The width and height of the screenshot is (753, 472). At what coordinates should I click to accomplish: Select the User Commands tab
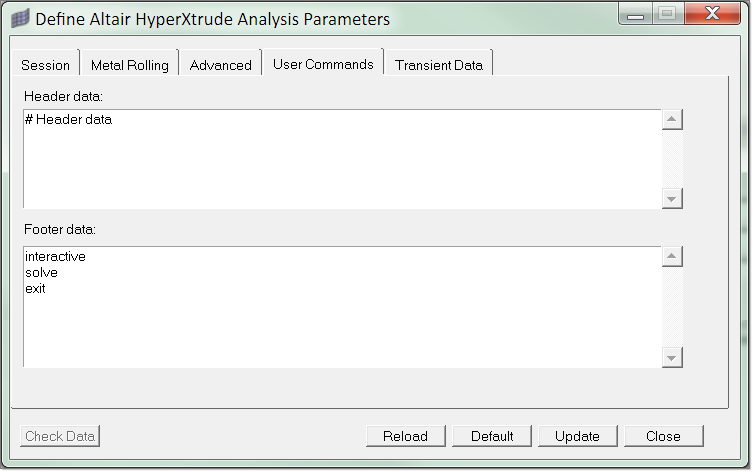323,64
